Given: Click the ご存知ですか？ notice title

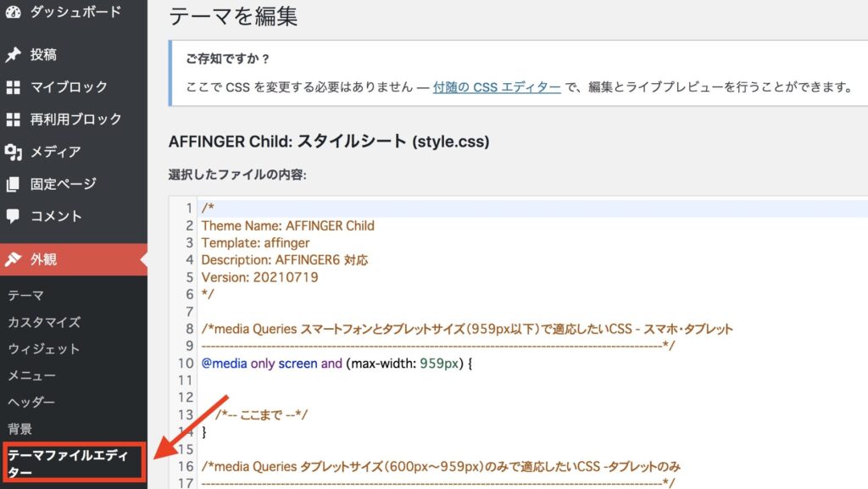Looking at the screenshot, I should [227, 58].
